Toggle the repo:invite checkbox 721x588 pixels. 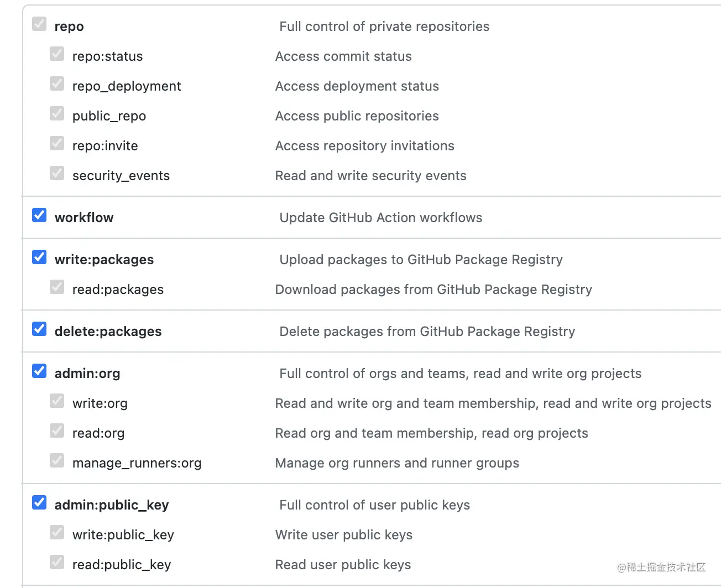(57, 143)
